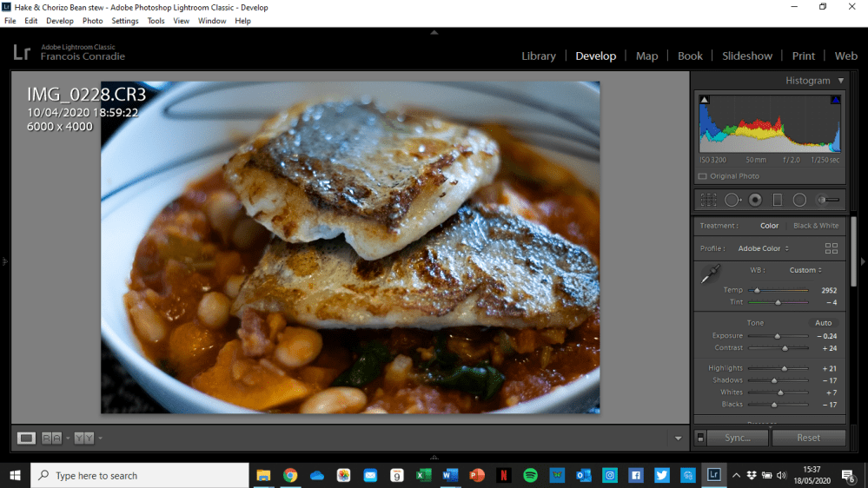This screenshot has height=488, width=868.
Task: Open the Profile Browser grid icon
Action: [x=832, y=248]
